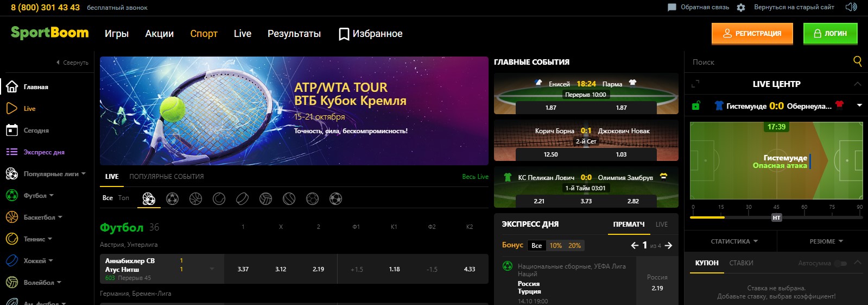Viewport: 868px width, 305px height.
Task: Open Спорт in top menu
Action: [x=204, y=34]
